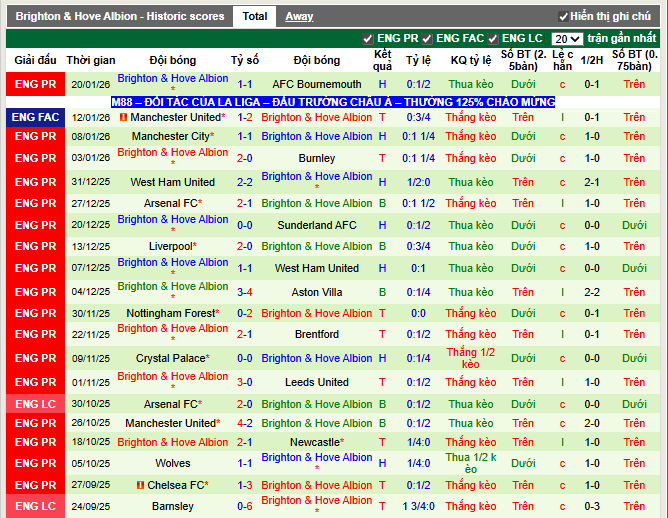Click the 1 3/4:0 handicap value
The height and width of the screenshot is (518, 668).
click(418, 506)
